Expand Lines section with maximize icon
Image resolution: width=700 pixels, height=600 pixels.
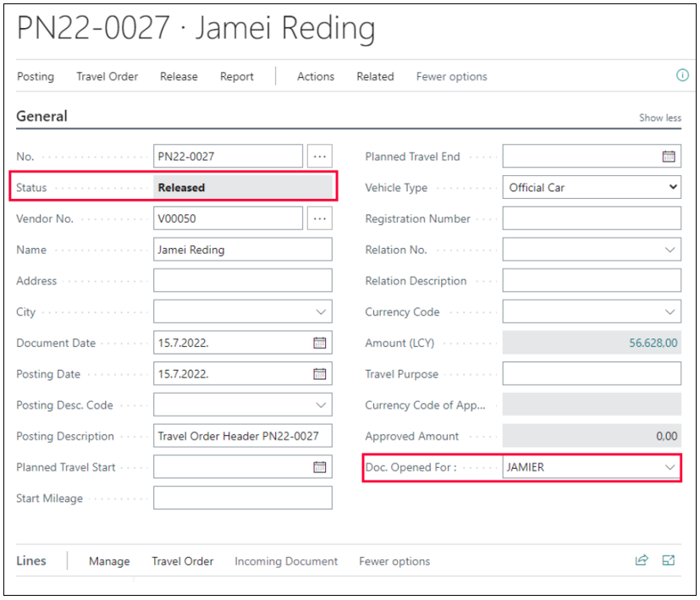[669, 560]
